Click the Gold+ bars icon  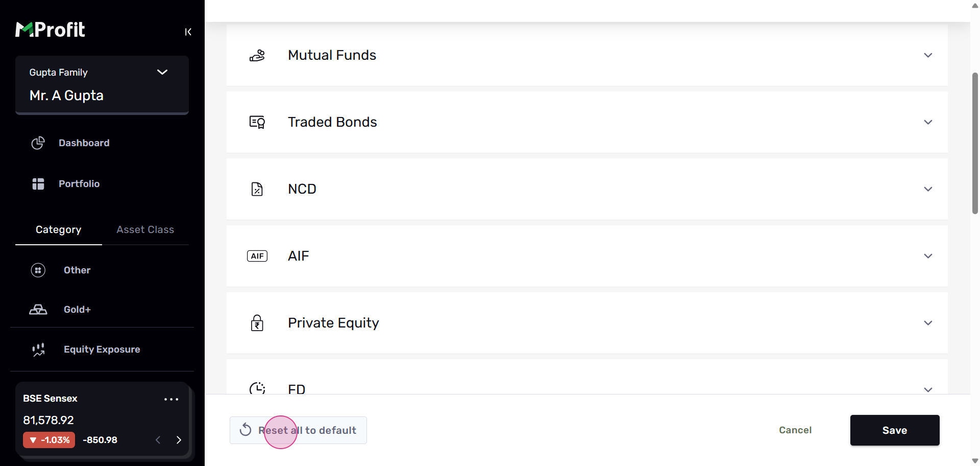38,310
